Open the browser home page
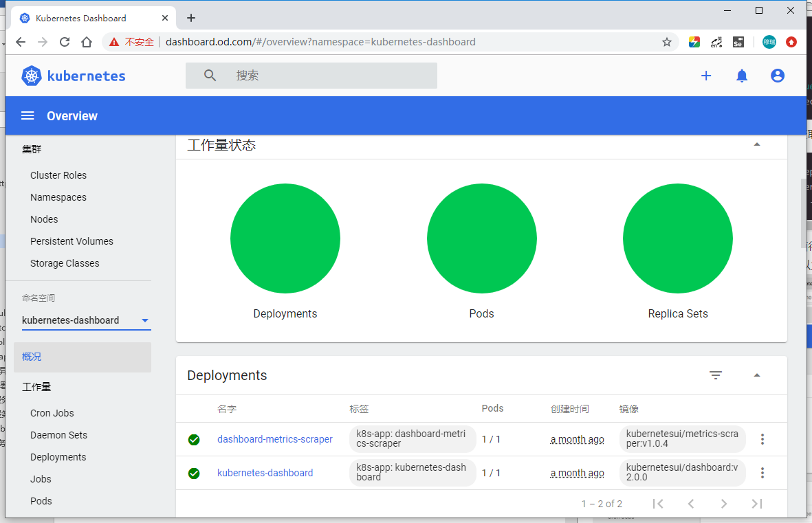Image resolution: width=812 pixels, height=523 pixels. pyautogui.click(x=87, y=42)
